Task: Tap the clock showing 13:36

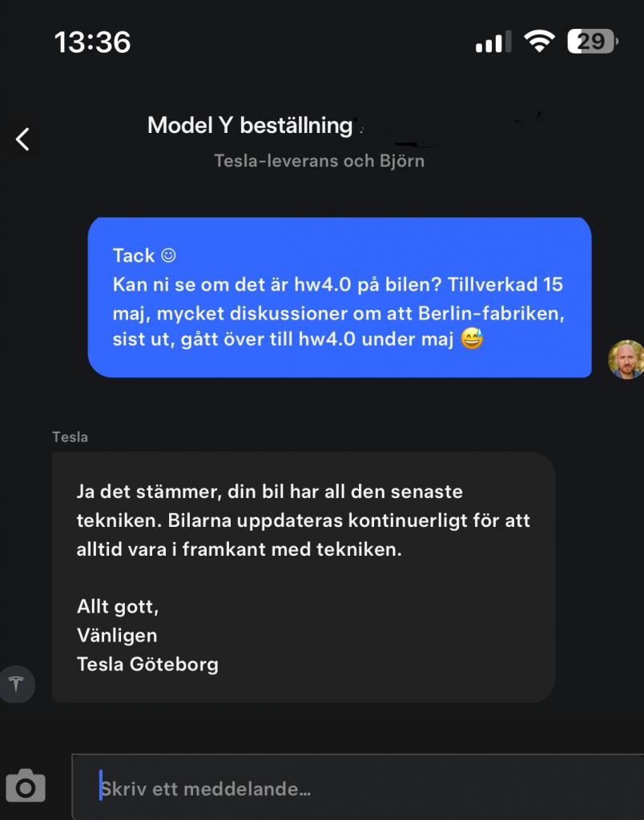Action: pyautogui.click(x=92, y=41)
